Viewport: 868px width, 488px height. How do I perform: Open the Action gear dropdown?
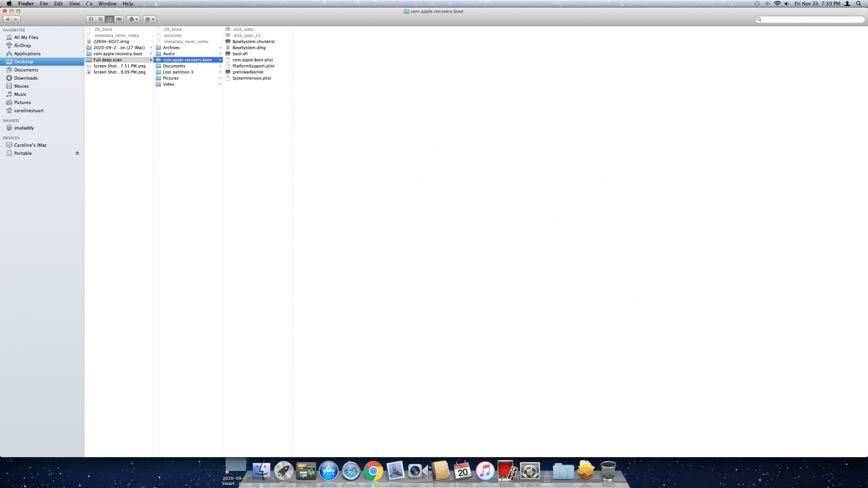pyautogui.click(x=133, y=19)
